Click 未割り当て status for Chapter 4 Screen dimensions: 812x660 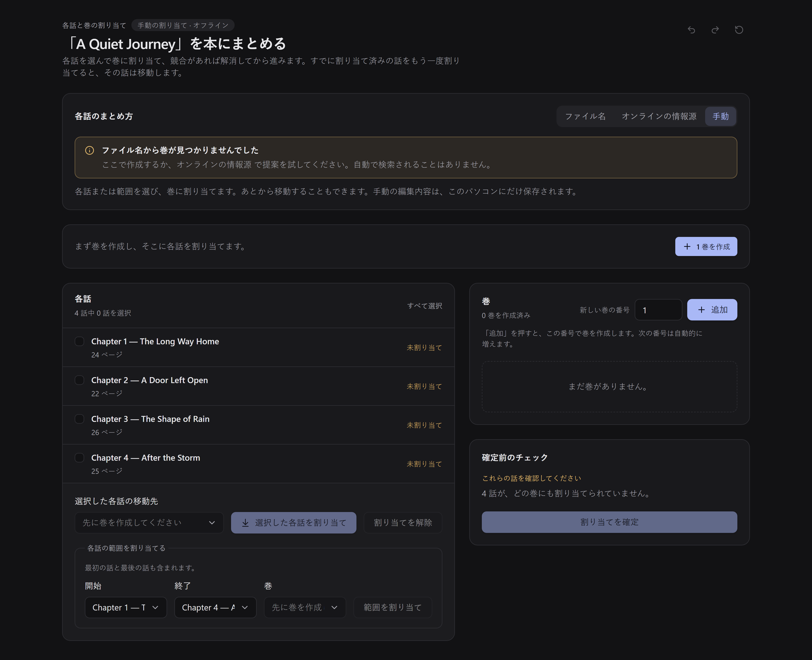[x=425, y=464]
